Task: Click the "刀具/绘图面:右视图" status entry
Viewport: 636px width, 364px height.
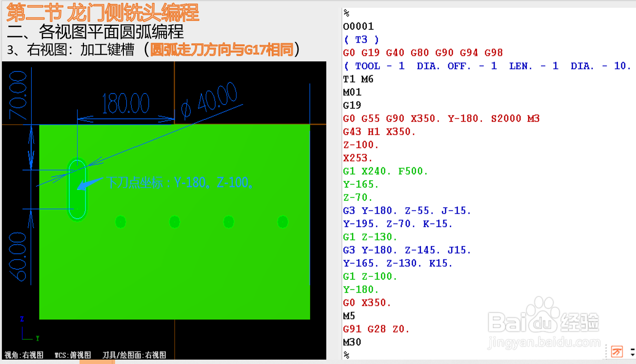Action: tap(134, 355)
